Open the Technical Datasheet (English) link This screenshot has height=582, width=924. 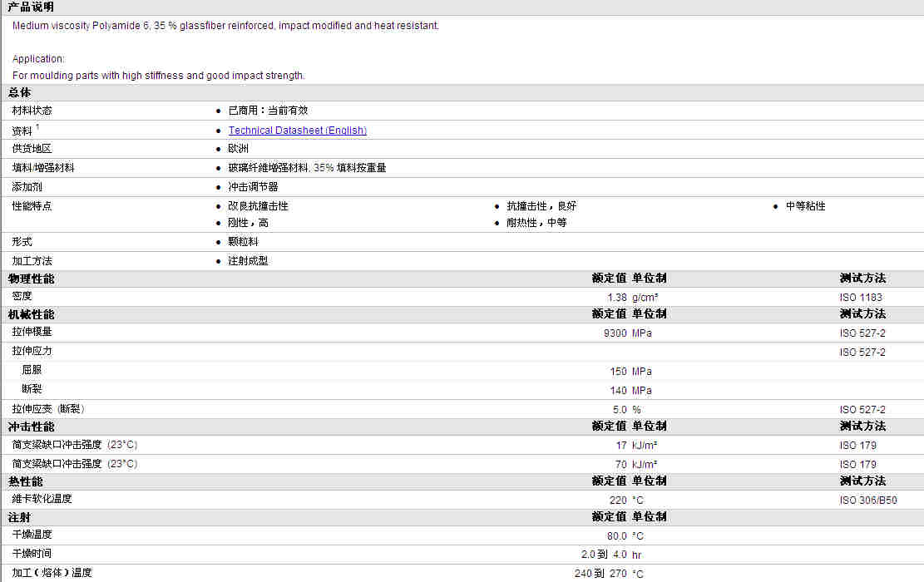298,131
